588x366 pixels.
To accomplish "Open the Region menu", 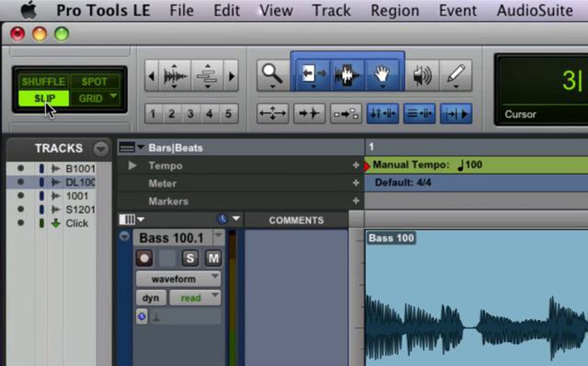I will [x=395, y=11].
